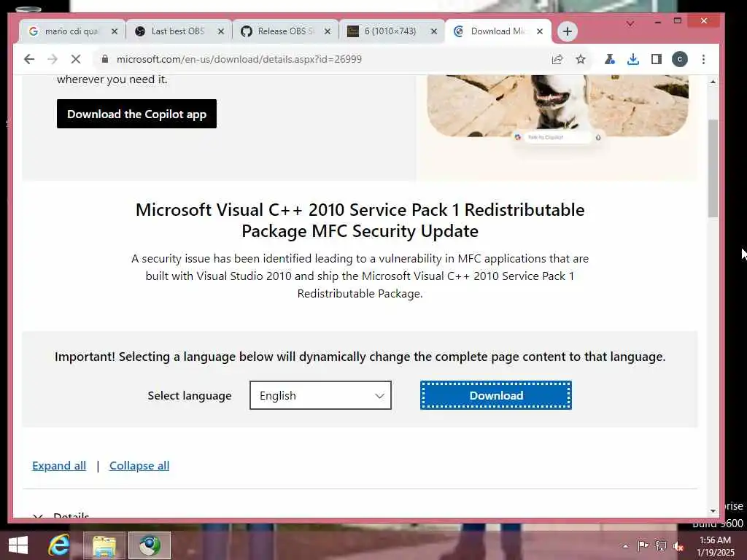The image size is (747, 560).
Task: Open the Select language dropdown
Action: 320,395
